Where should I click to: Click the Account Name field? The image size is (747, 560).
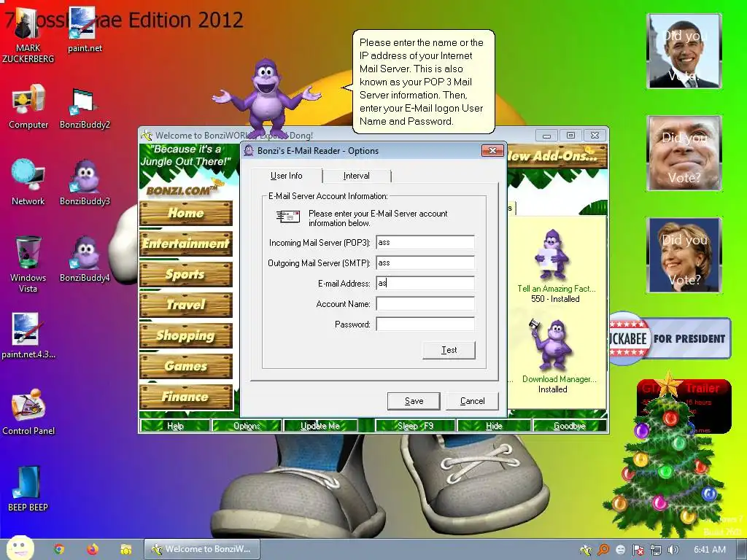(425, 304)
